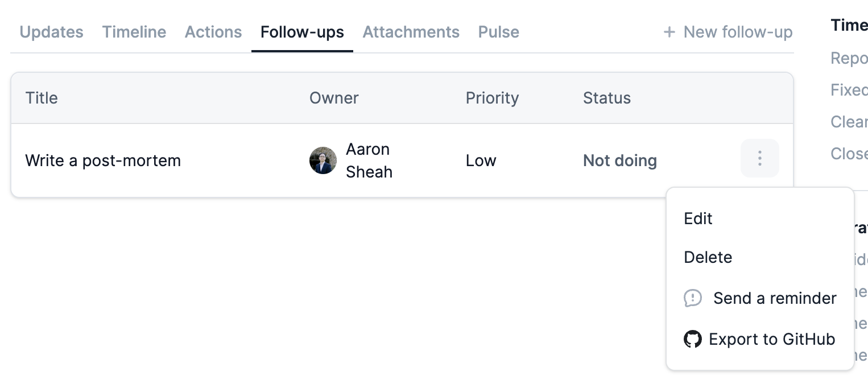This screenshot has height=388, width=868.
Task: Open the Write a post-mortem follow-up
Action: pos(103,161)
